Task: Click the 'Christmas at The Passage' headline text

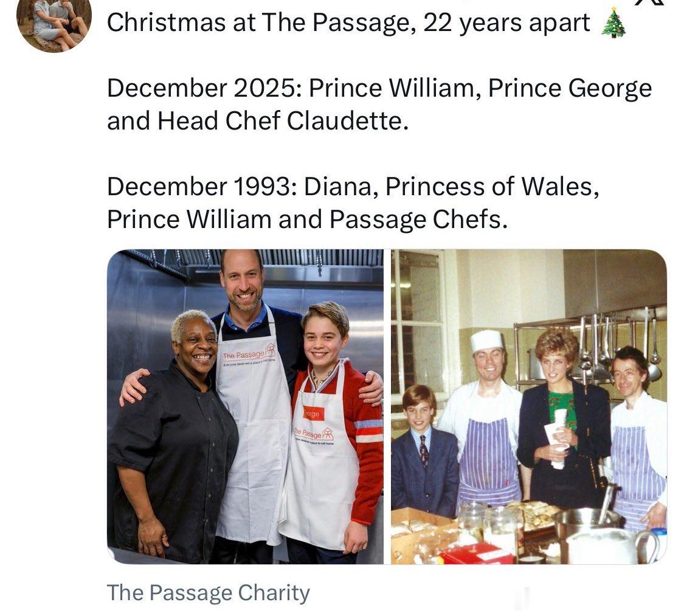Action: pos(348,22)
